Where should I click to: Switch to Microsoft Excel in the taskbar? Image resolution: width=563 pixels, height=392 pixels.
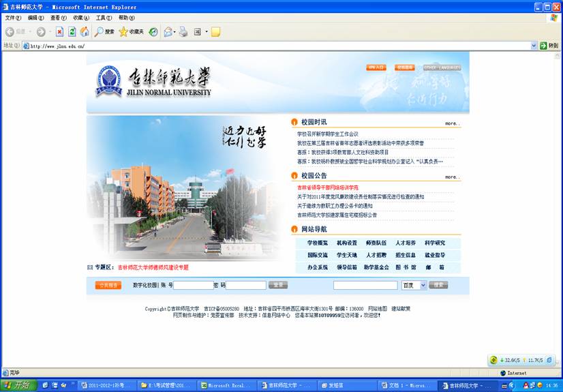pyautogui.click(x=227, y=385)
